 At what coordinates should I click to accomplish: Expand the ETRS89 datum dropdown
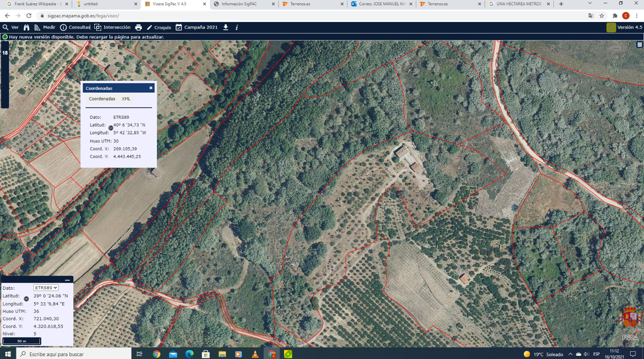(x=46, y=288)
